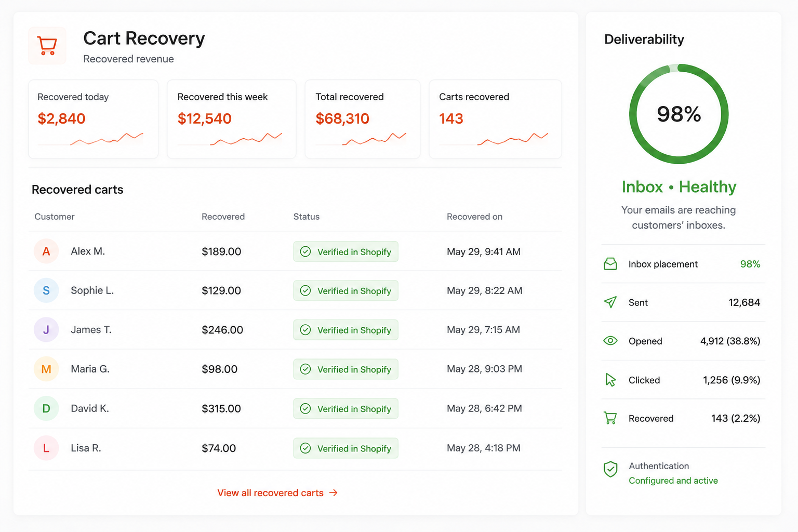The height and width of the screenshot is (532, 798).
Task: Click Verified in Shopify badge for Alex M.
Action: coord(345,251)
